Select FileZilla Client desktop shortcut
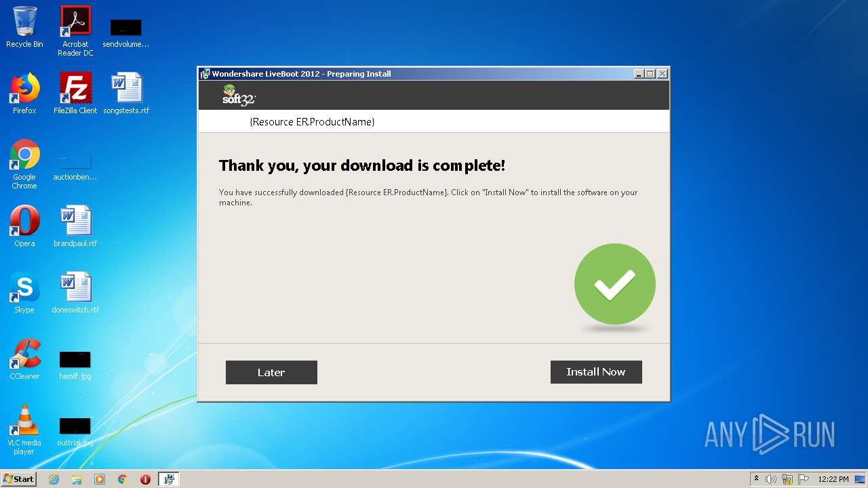868x488 pixels. pyautogui.click(x=75, y=94)
